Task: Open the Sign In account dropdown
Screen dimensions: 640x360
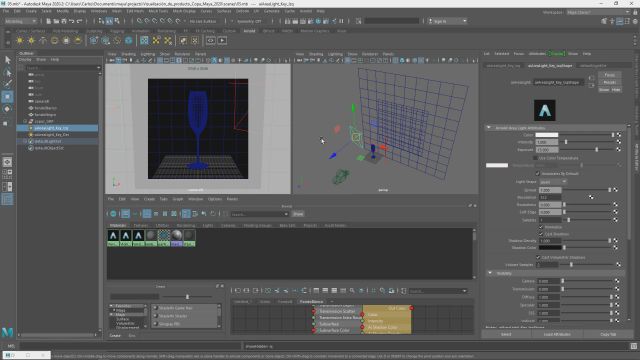Action: point(447,21)
